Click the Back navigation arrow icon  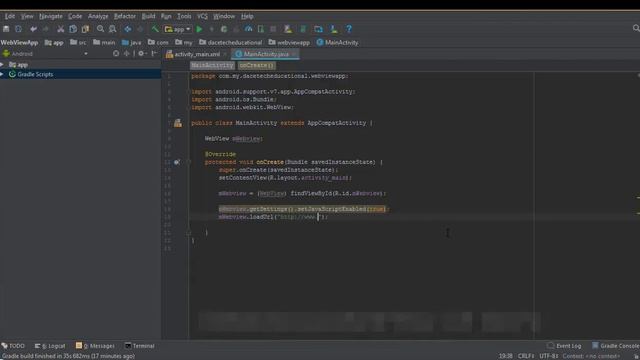coord(128,29)
